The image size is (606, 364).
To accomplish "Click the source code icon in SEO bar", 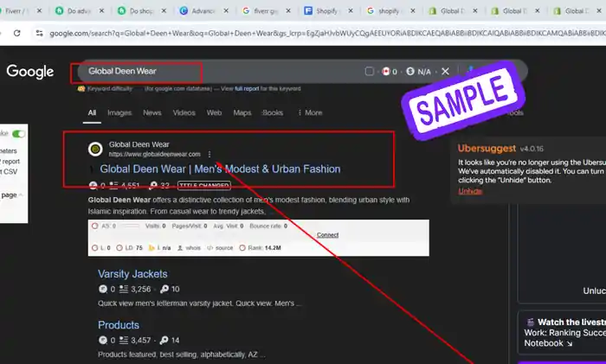I will (210, 248).
